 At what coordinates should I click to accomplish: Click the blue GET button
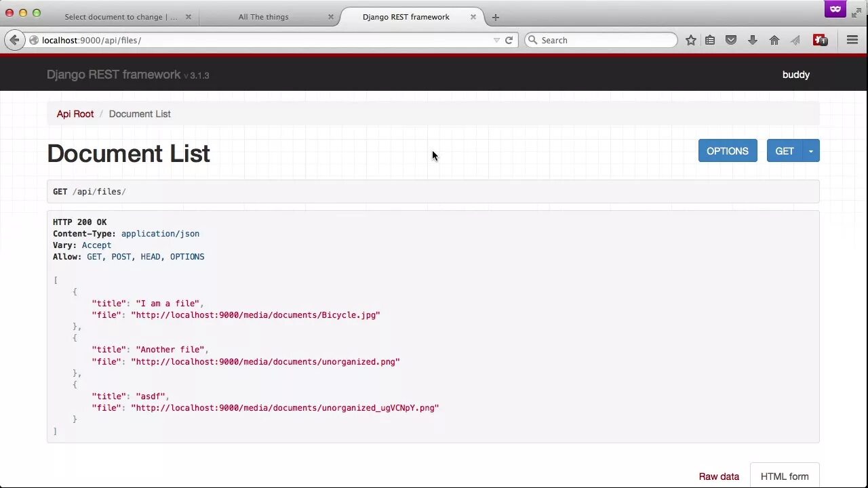[x=785, y=151]
